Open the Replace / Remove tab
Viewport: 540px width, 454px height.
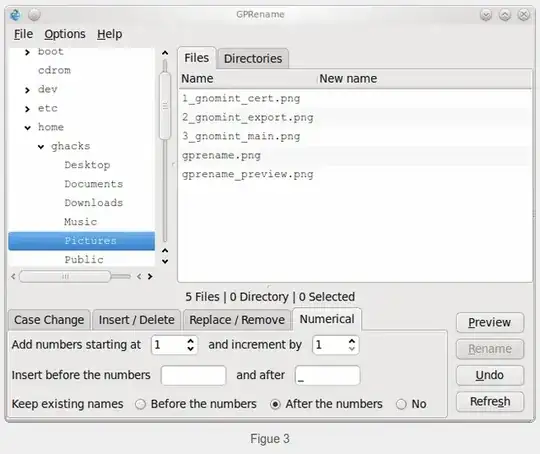237,320
